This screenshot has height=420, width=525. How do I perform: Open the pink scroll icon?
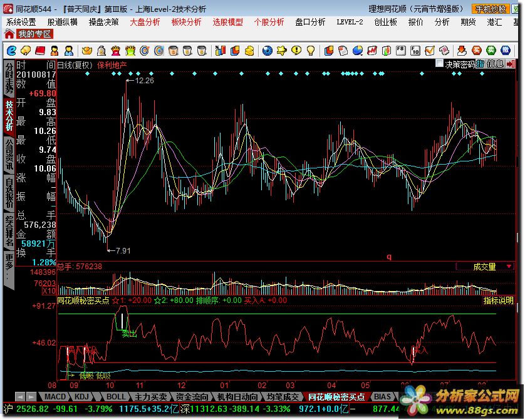pyautogui.click(x=444, y=51)
